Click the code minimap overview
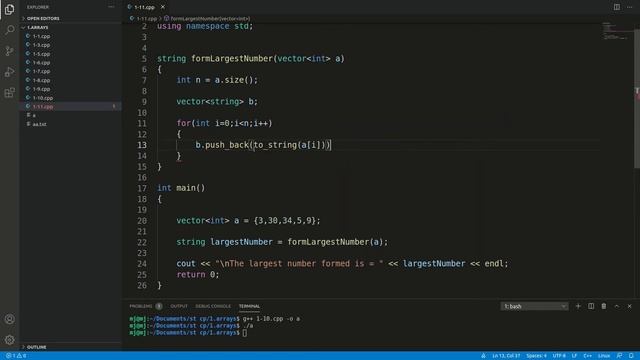The image size is (640, 360). (615, 31)
